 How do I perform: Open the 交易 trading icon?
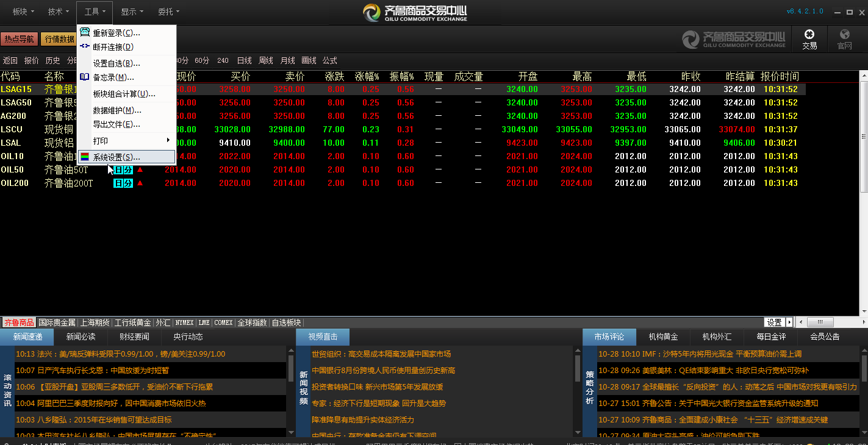pyautogui.click(x=809, y=39)
